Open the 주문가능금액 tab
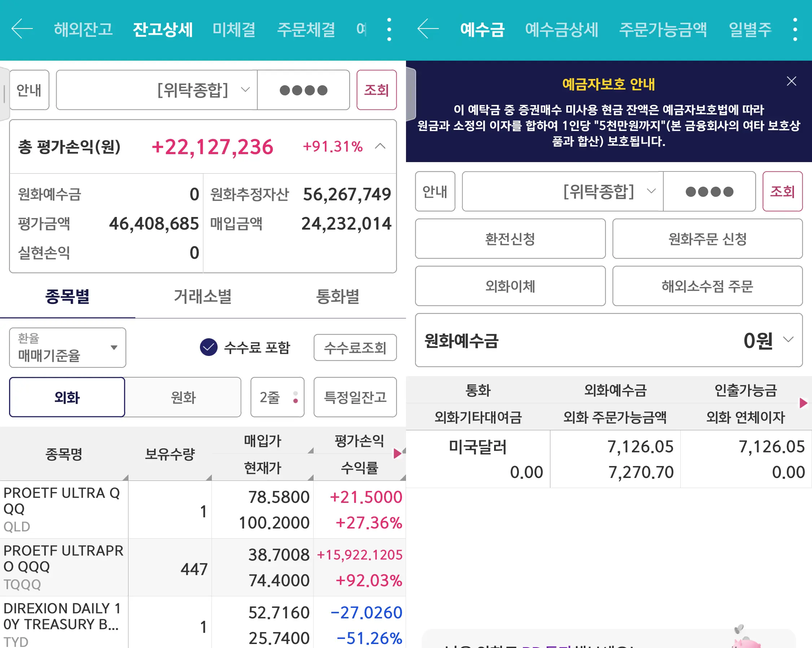Screen dimensions: 812x648 pos(663,29)
